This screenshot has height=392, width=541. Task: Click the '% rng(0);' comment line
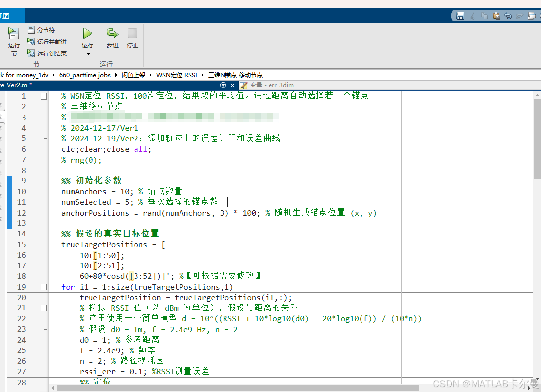pyautogui.click(x=82, y=160)
